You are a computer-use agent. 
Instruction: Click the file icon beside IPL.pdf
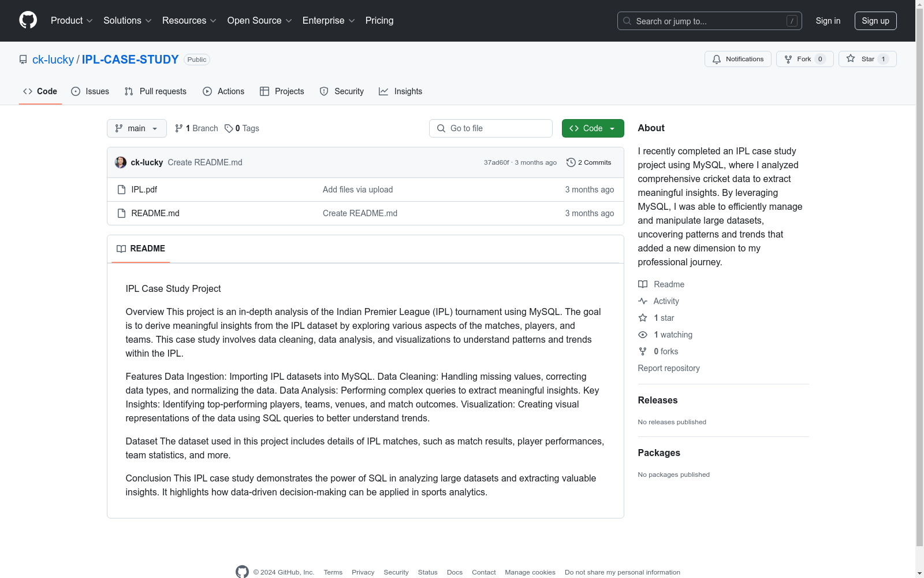coord(121,190)
